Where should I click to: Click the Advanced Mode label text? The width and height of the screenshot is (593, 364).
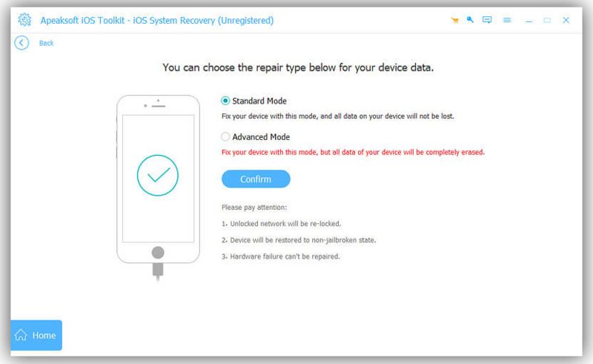coord(261,137)
